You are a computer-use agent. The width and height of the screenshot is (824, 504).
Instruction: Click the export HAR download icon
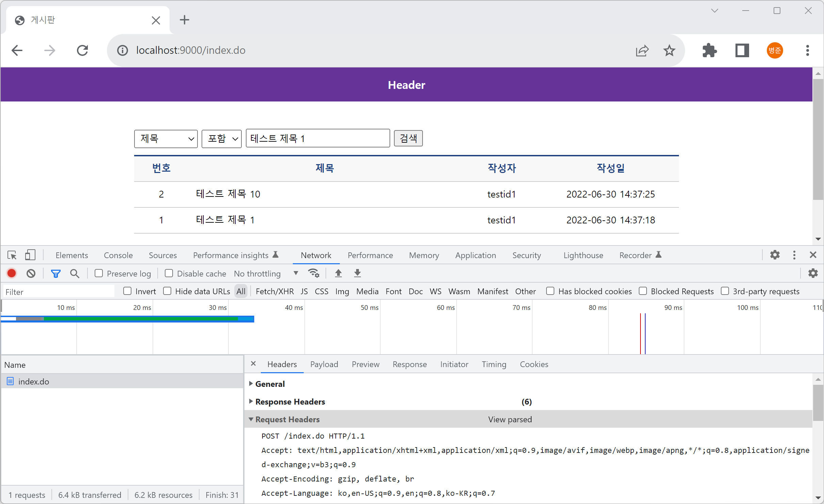tap(357, 273)
